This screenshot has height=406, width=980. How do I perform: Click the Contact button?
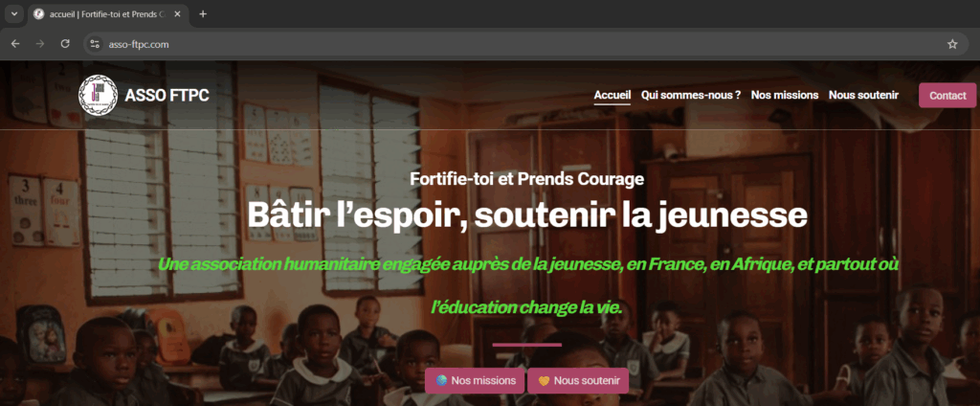(947, 95)
